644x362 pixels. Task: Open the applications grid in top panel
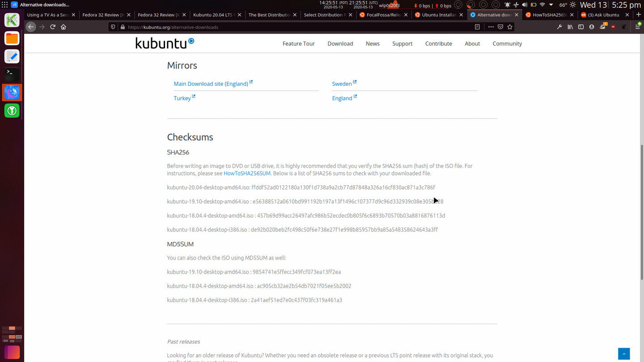(5, 5)
